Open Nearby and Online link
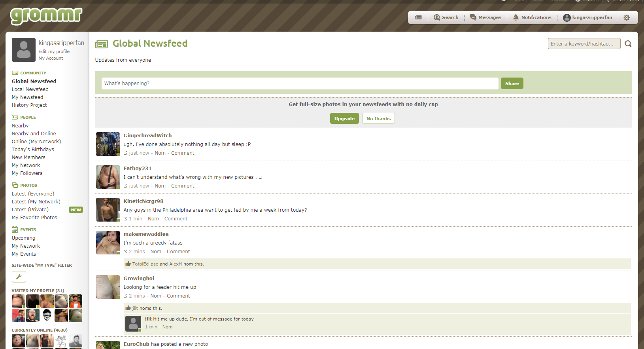Screen dimensions: 644x349 (34, 134)
